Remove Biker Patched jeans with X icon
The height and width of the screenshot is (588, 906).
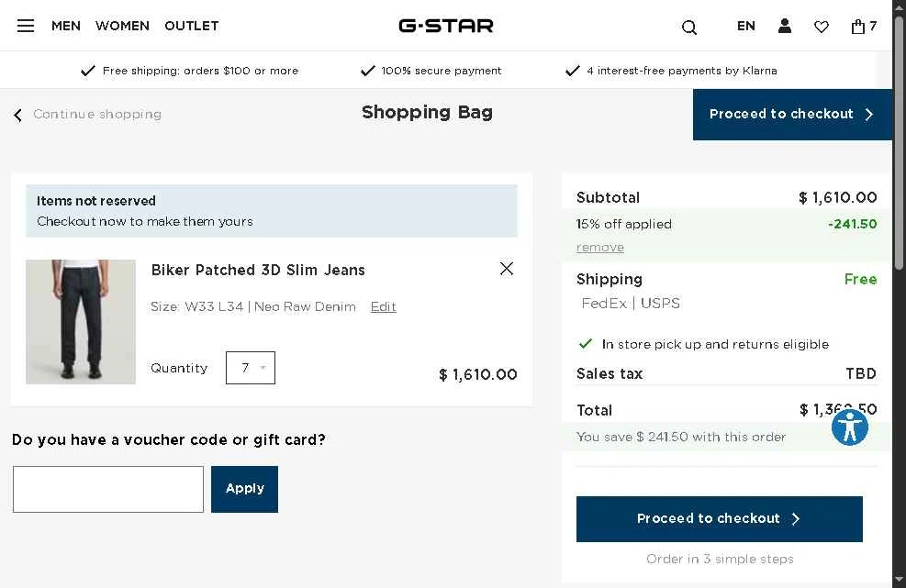click(507, 269)
